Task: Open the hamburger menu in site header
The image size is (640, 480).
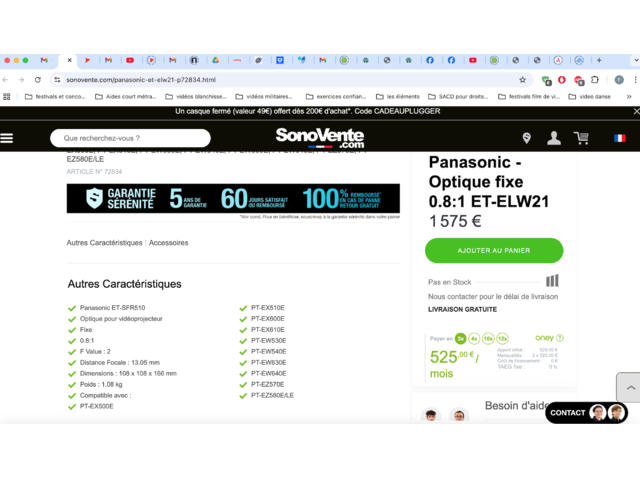Action: (x=7, y=138)
